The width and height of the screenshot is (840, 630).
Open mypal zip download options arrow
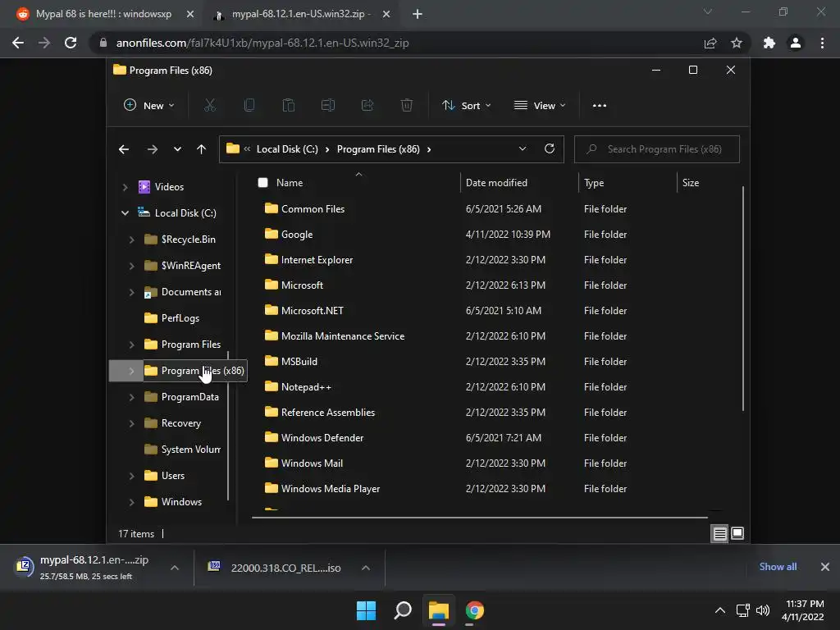click(x=175, y=568)
